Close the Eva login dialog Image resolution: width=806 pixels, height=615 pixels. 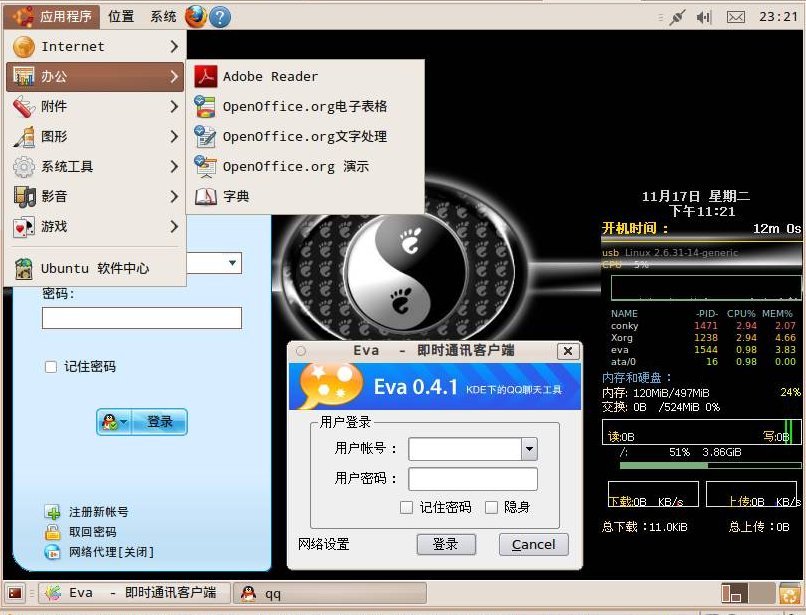(568, 351)
